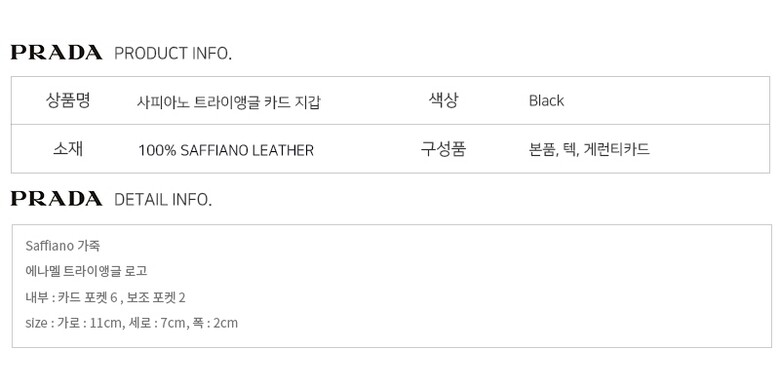780x389 pixels.
Task: Click the 내부 : 카드 포켓 6 line
Action: [x=71, y=297]
